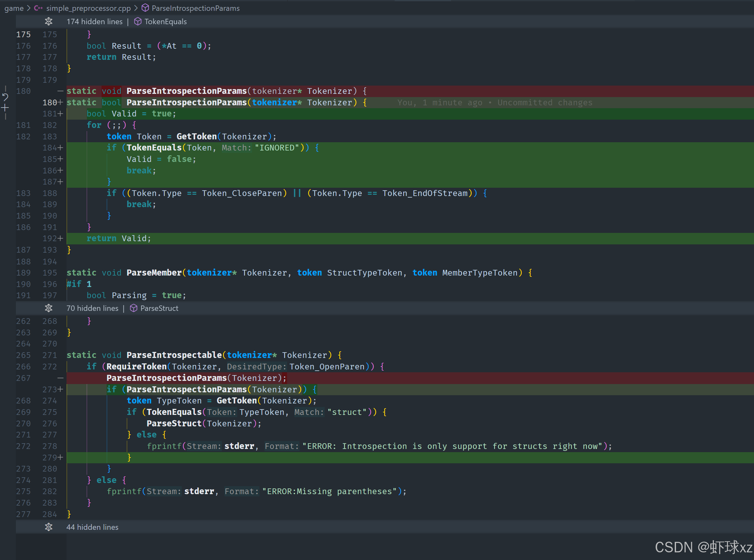
Task: Click the cube symbol icon next to ParseIntrospectionParams breadcrumb
Action: 145,8
